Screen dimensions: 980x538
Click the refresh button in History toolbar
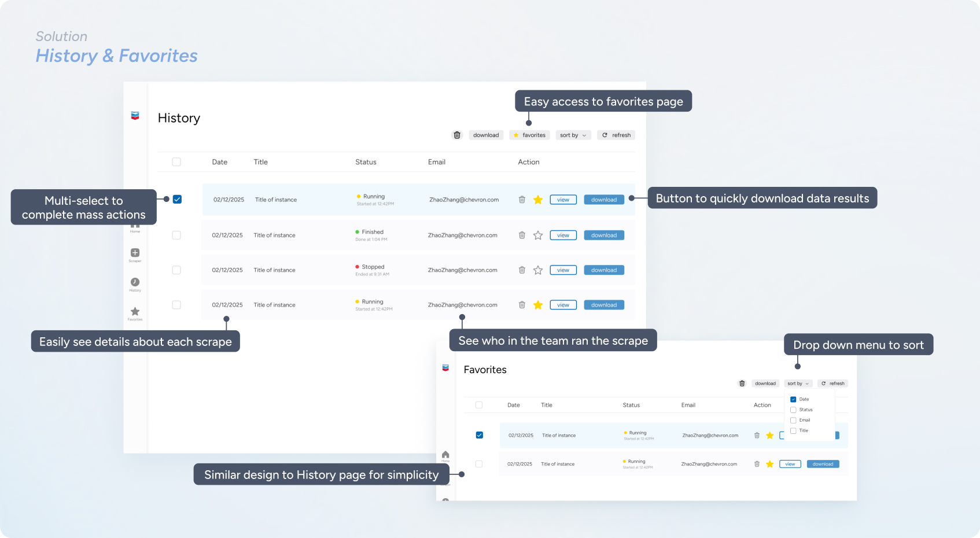pos(616,135)
